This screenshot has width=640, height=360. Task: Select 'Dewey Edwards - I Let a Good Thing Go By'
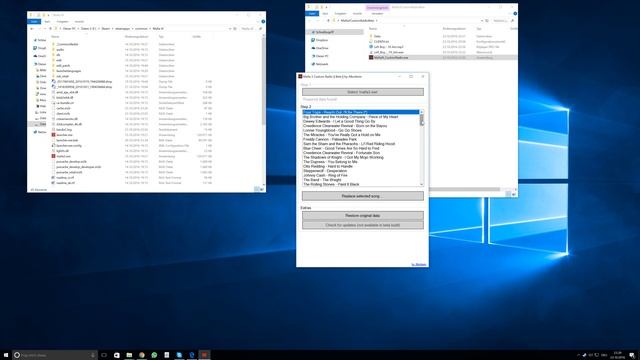coord(339,121)
